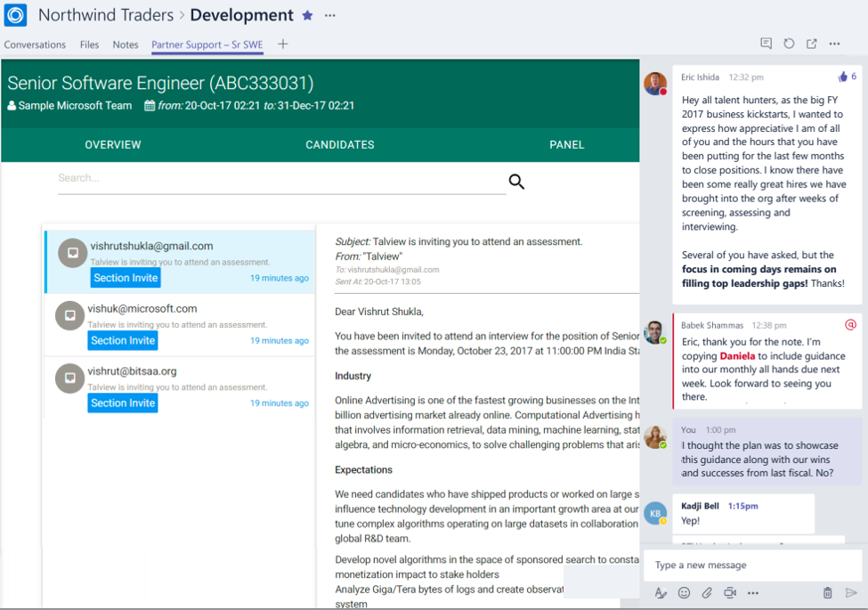Open Eric Ishida's profile picture
The width and height of the screenshot is (868, 610).
click(655, 84)
